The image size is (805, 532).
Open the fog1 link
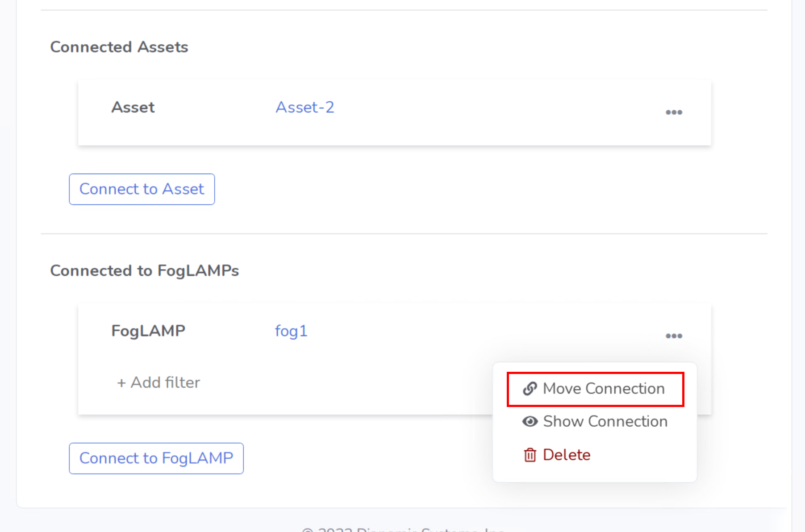tap(291, 331)
